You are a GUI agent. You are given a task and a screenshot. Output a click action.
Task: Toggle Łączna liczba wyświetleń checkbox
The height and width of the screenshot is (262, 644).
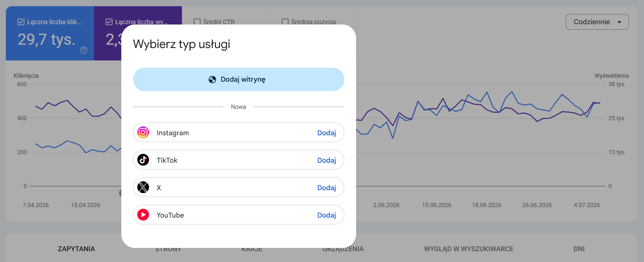pyautogui.click(x=109, y=22)
